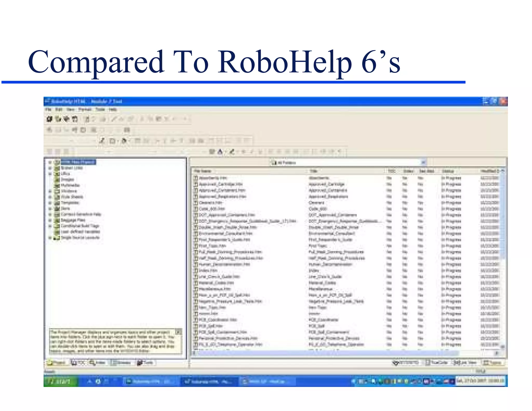The image size is (532, 411).
Task: Click the Multimedia folder icon
Action: tap(57, 185)
